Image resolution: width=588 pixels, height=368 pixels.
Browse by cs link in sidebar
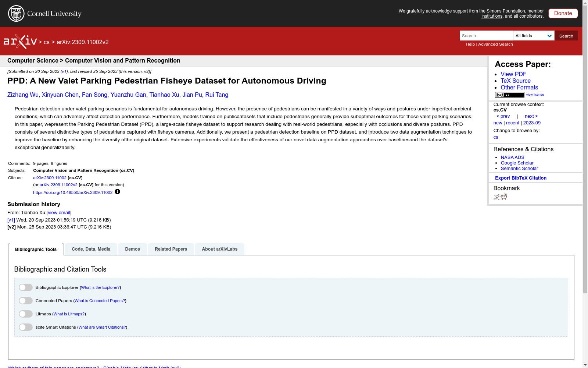[496, 137]
